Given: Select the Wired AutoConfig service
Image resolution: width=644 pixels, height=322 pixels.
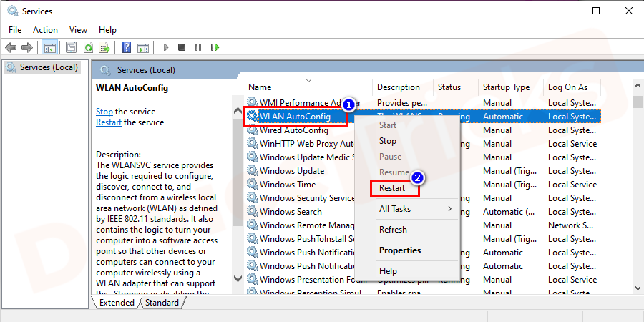Looking at the screenshot, I should pos(293,130).
